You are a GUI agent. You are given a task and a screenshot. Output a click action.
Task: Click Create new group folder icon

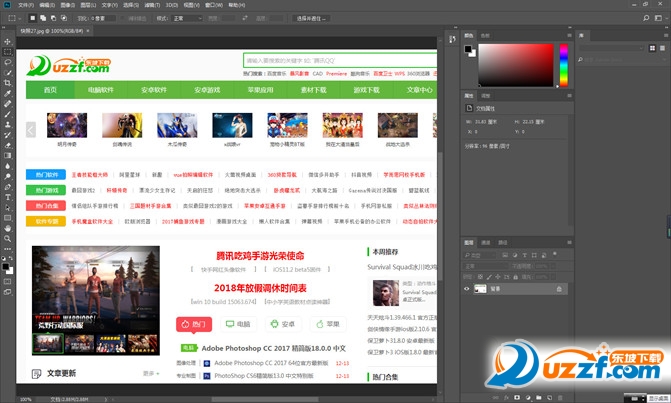(x=539, y=397)
